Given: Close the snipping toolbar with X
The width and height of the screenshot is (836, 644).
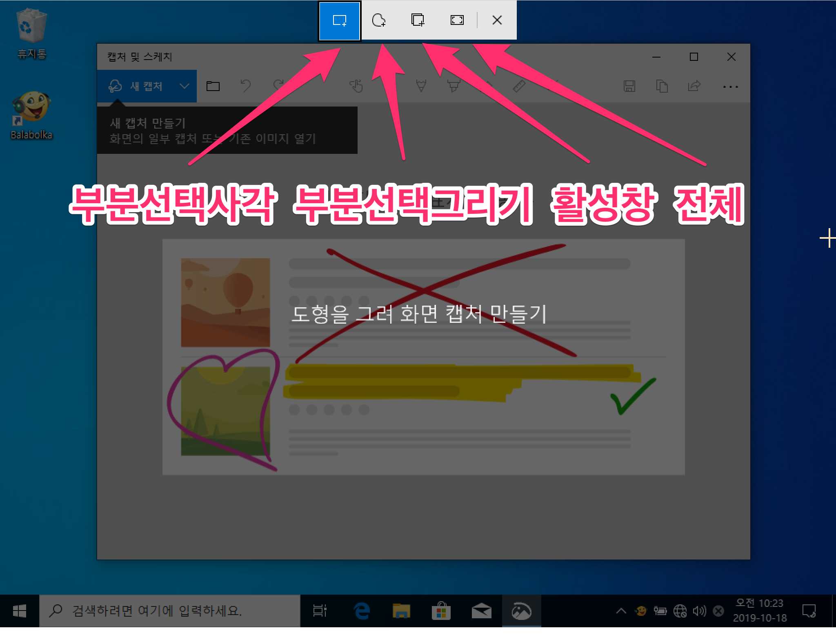Looking at the screenshot, I should [497, 20].
